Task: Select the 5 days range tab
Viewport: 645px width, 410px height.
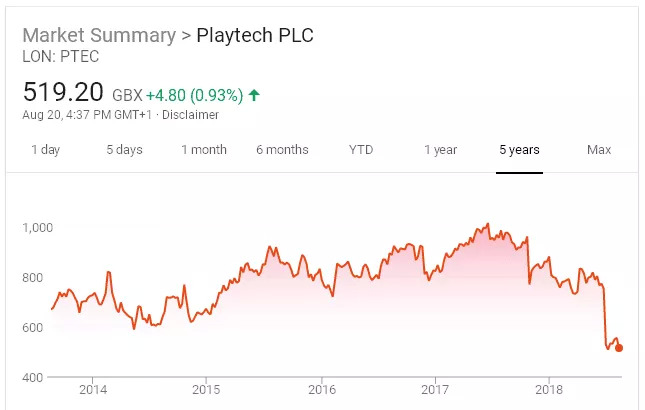Action: [124, 150]
